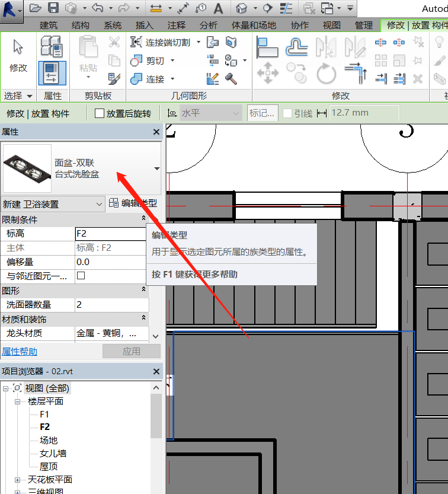Switch to the 建筑 ribbon tab
Viewport: 448px width, 494px height.
49,26
